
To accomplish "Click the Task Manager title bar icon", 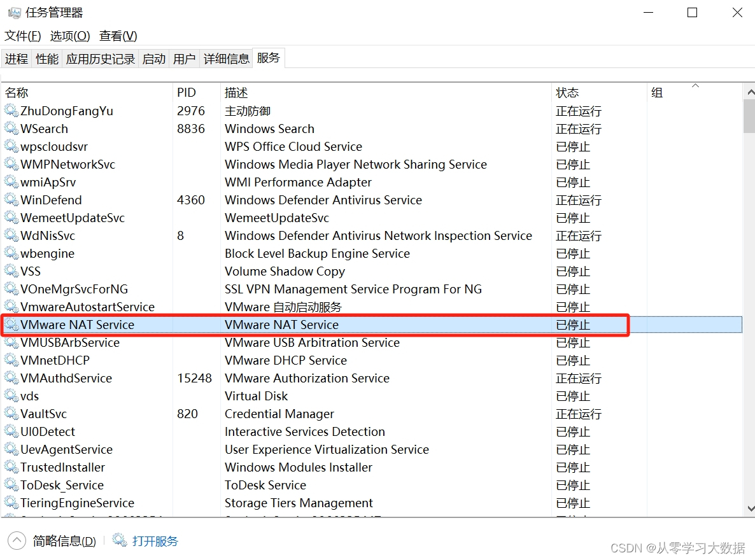I will point(15,13).
